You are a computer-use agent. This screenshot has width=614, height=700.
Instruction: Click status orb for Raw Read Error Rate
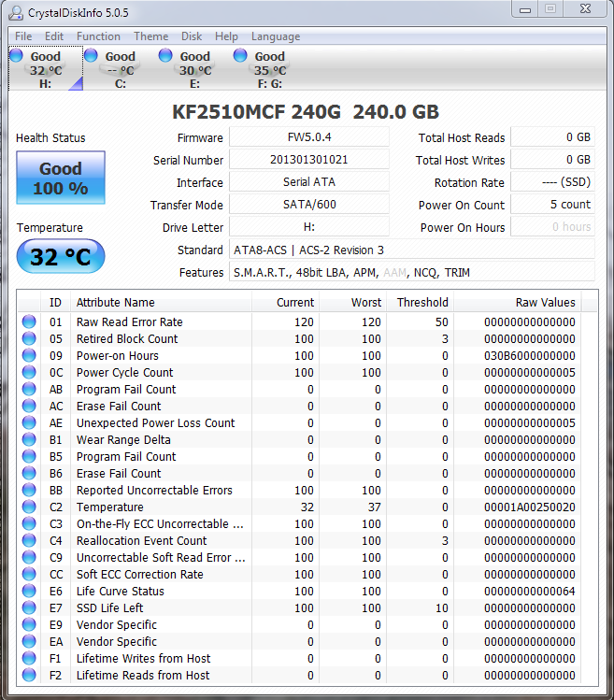point(30,322)
